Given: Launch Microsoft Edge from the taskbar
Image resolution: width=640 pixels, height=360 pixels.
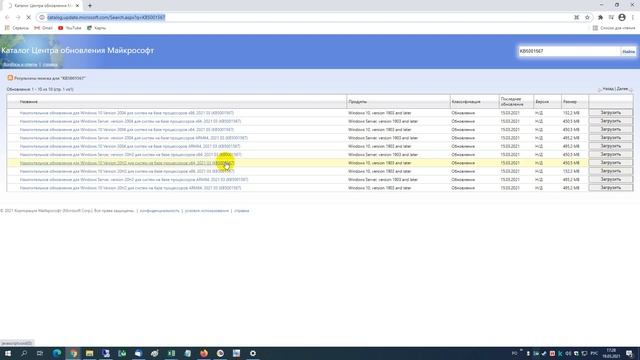Looking at the screenshot, I should tap(57, 353).
